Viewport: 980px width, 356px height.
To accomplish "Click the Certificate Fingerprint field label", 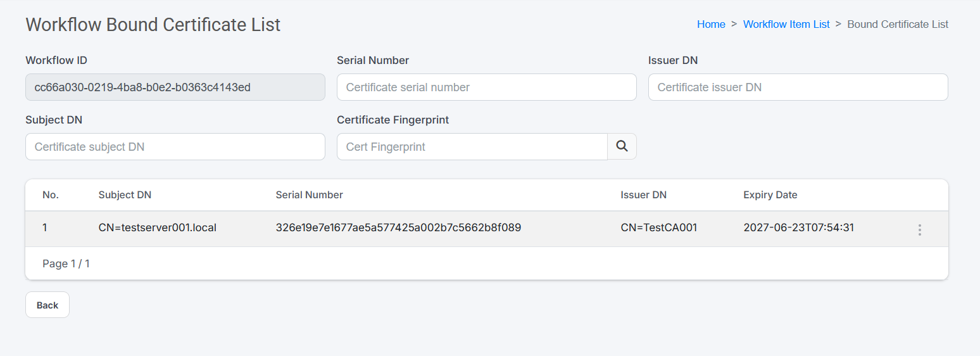I will [x=393, y=120].
